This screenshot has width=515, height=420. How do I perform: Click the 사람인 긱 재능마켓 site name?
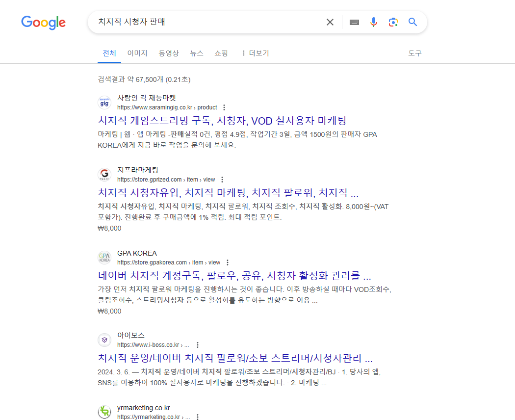click(147, 98)
